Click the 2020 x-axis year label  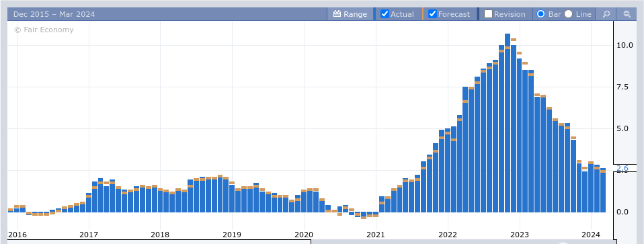pos(304,235)
